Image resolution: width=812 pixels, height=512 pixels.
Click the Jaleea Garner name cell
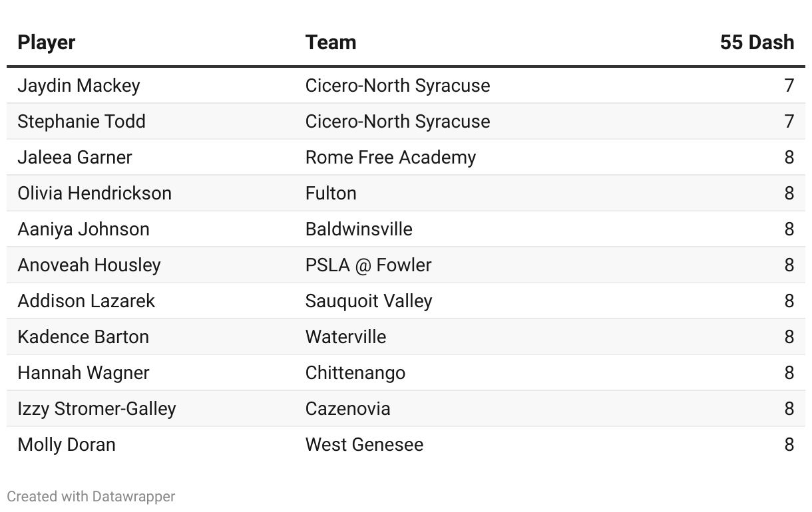[x=75, y=158]
